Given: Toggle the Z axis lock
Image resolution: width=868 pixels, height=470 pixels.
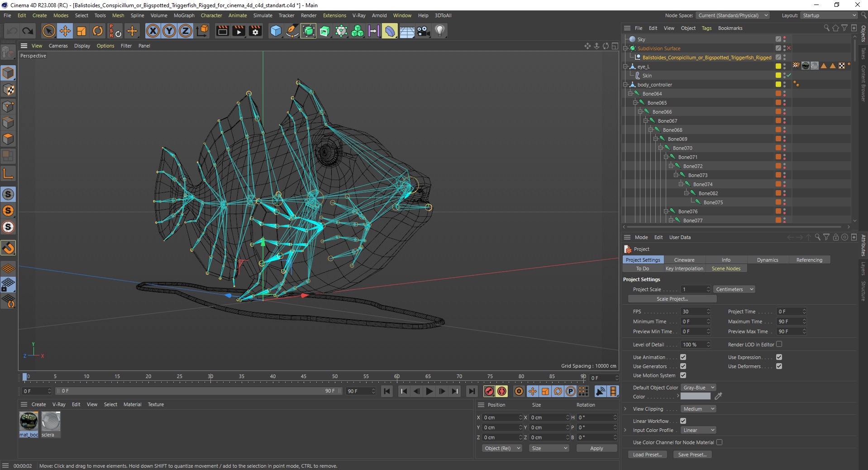Looking at the screenshot, I should click(x=186, y=31).
